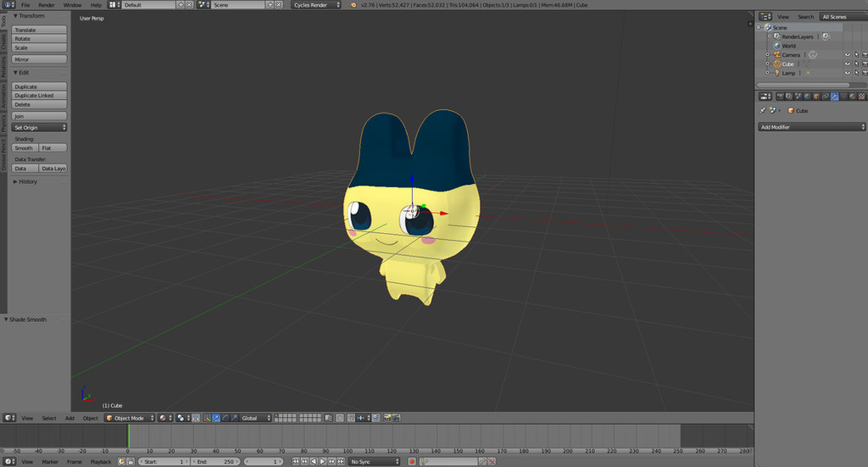Pin the properties context with pin icon
This screenshot has width=868, height=467.
[x=762, y=111]
